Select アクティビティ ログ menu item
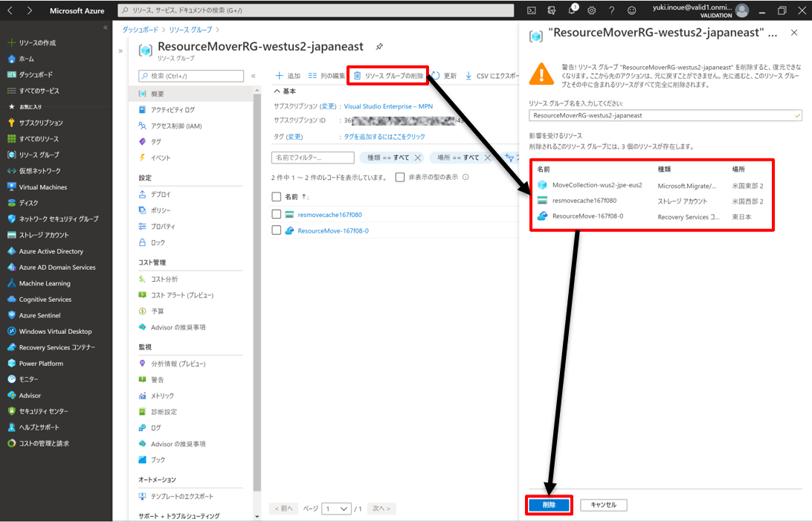812x522 pixels. (173, 110)
